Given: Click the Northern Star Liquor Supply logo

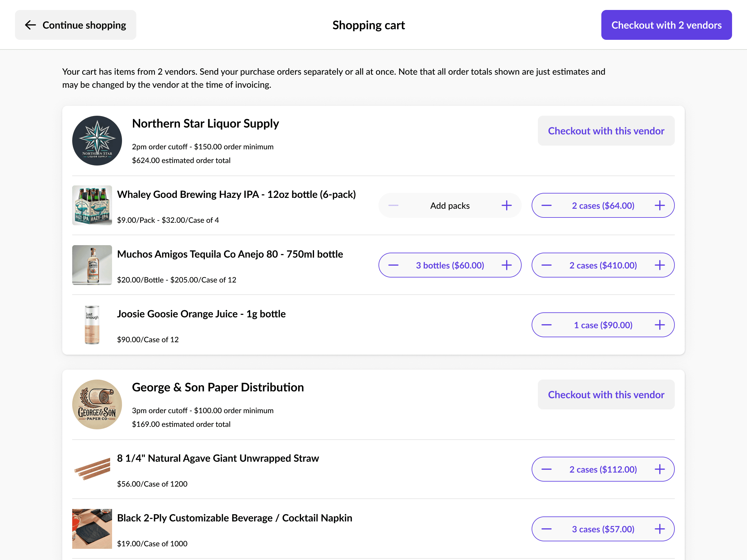Looking at the screenshot, I should tap(97, 140).
